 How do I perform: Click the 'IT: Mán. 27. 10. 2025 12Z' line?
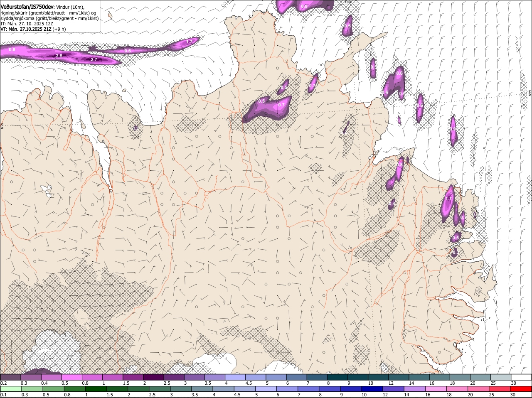click(27, 24)
